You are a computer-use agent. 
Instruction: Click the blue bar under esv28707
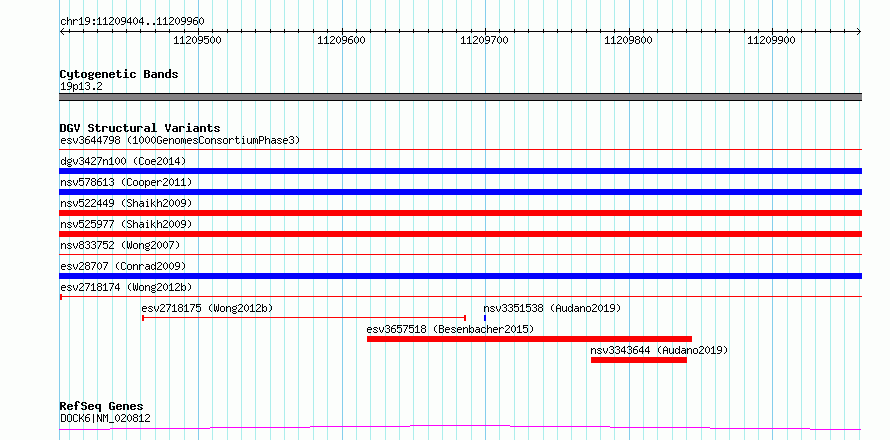(x=460, y=276)
